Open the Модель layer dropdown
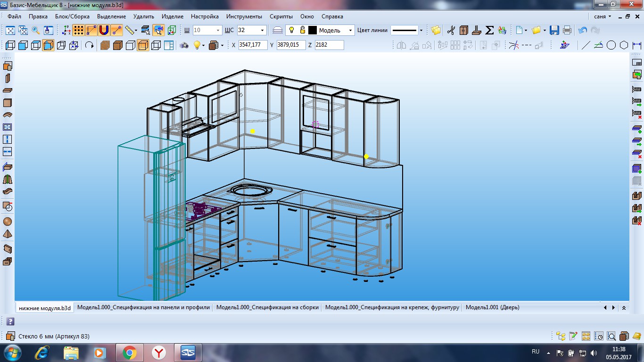This screenshot has width=644, height=362. pos(350,30)
